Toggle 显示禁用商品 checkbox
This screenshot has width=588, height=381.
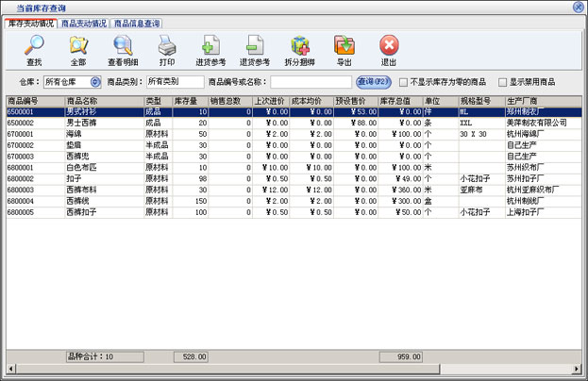(503, 83)
